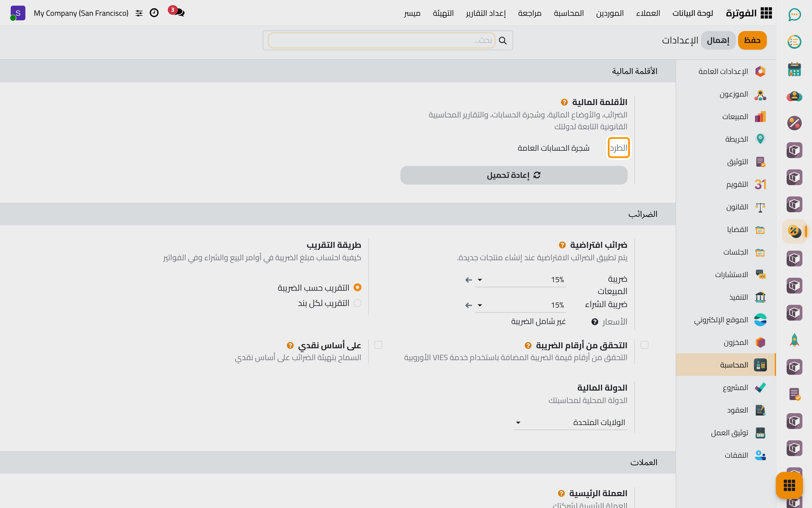Select التقريب لكل بند radio option
The height and width of the screenshot is (508, 812).
click(357, 303)
